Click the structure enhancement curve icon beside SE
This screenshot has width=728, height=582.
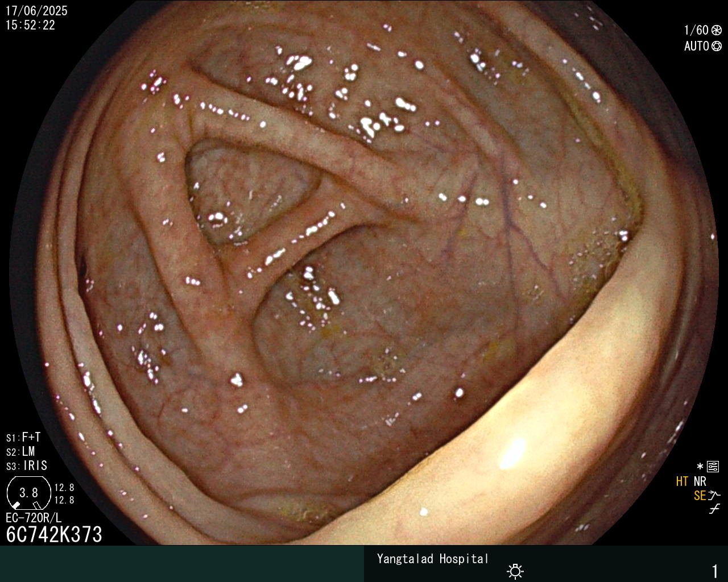[715, 495]
